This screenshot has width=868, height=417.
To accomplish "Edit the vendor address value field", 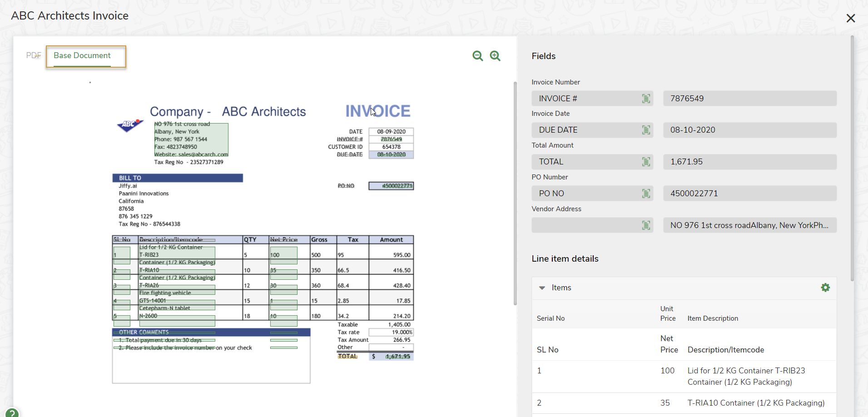I will [750, 225].
